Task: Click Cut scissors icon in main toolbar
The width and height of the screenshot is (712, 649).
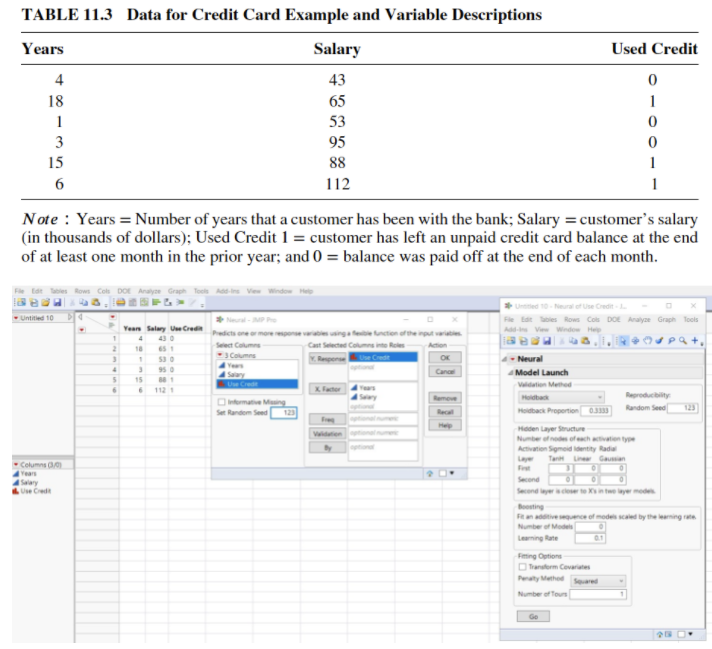Action: tap(73, 302)
